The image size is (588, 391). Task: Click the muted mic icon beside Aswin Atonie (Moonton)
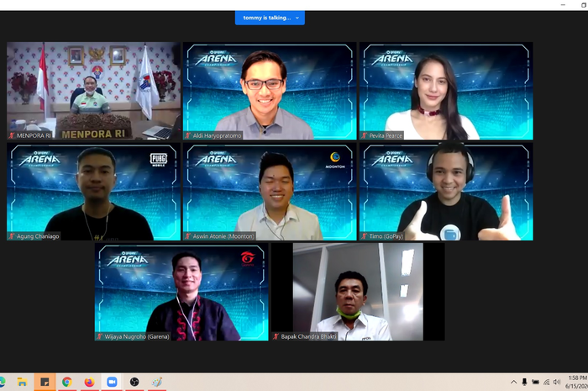188,236
